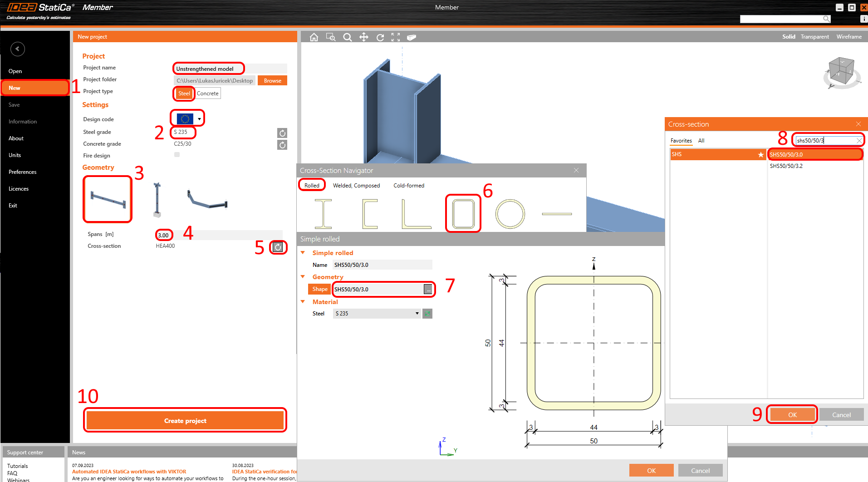Viewport: 868px width, 482px height.
Task: Pick the circular hollow section shape icon
Action: tap(510, 213)
